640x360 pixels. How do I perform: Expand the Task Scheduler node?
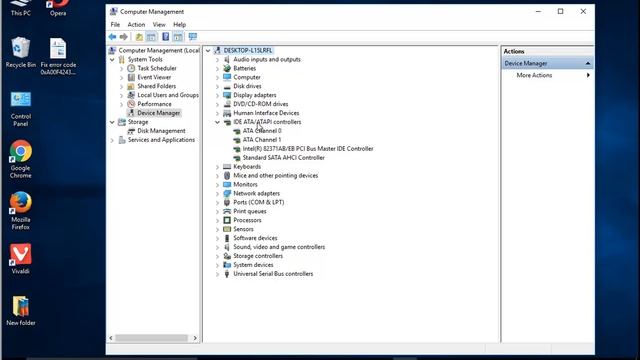(x=122, y=68)
